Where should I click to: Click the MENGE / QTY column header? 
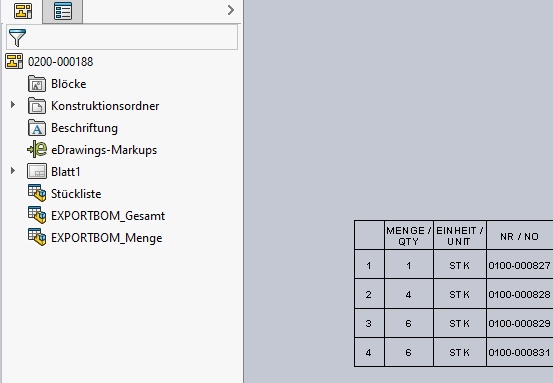(409, 236)
